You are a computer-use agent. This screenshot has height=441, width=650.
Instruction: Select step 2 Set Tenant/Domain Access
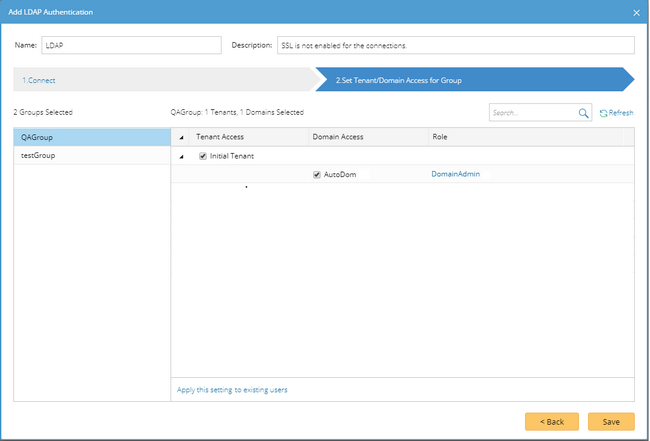tap(398, 79)
